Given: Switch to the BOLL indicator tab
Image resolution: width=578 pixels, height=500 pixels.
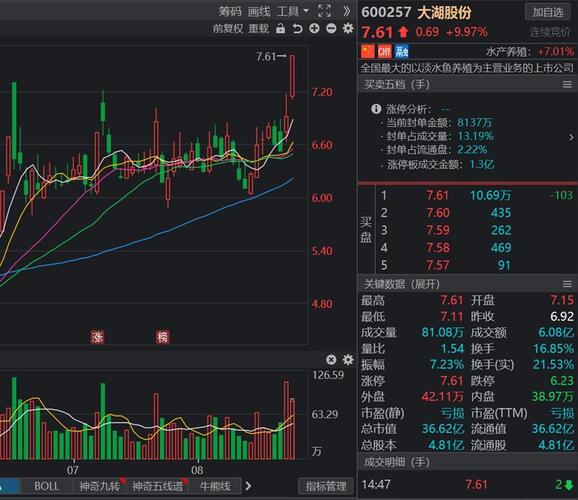Looking at the screenshot, I should tap(46, 486).
